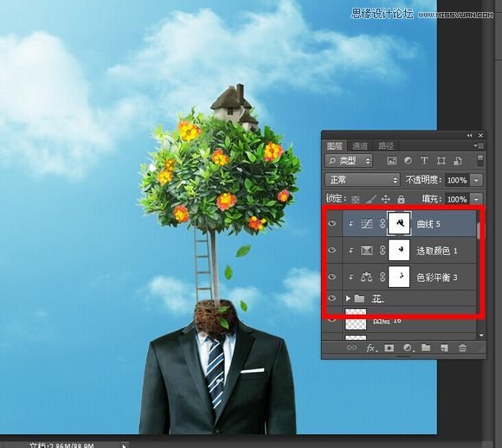Open the 填充 fill slider arrow
Screen dimensions: 502x448
pos(476,200)
